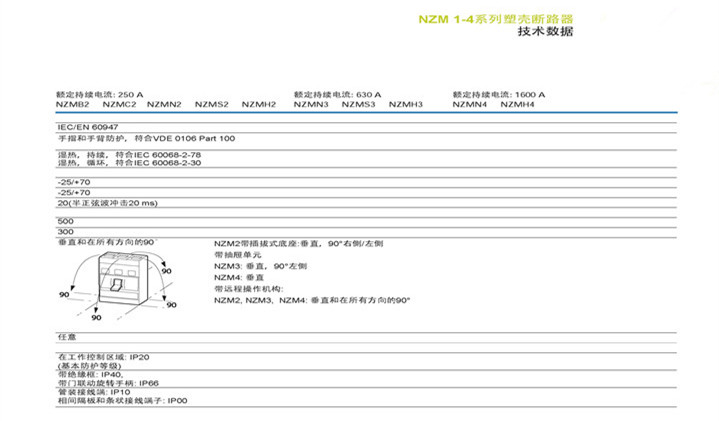Select the NZMH3 model label

405,104
